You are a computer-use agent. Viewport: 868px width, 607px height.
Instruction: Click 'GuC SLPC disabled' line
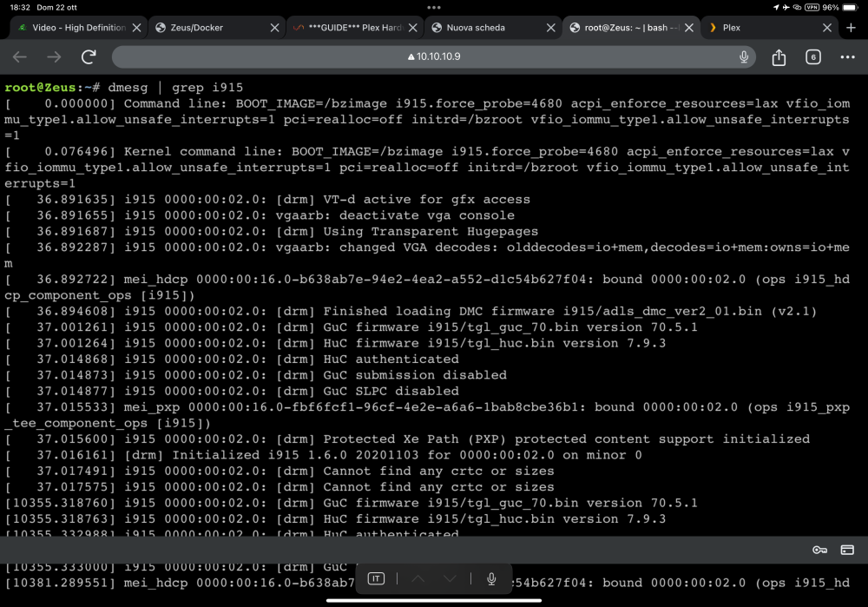point(232,391)
